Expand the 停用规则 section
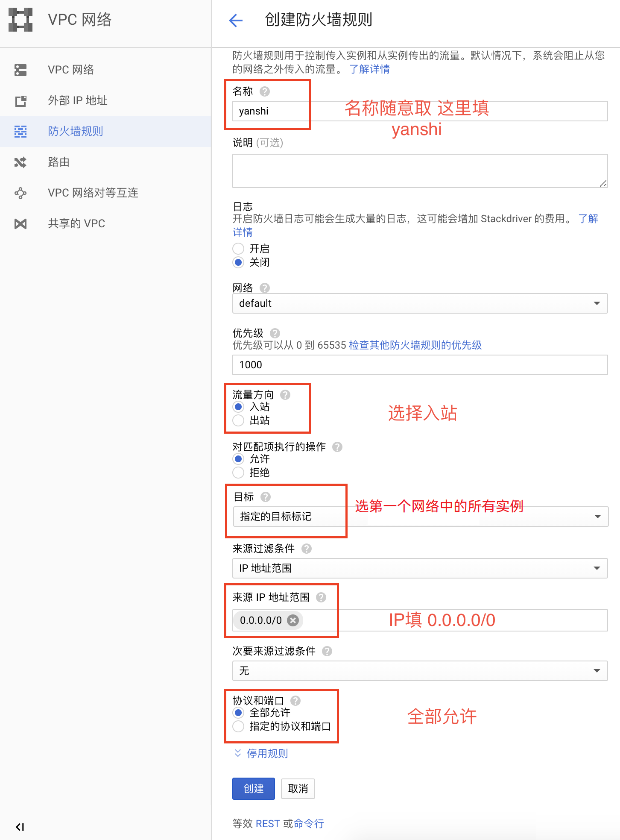 click(261, 753)
